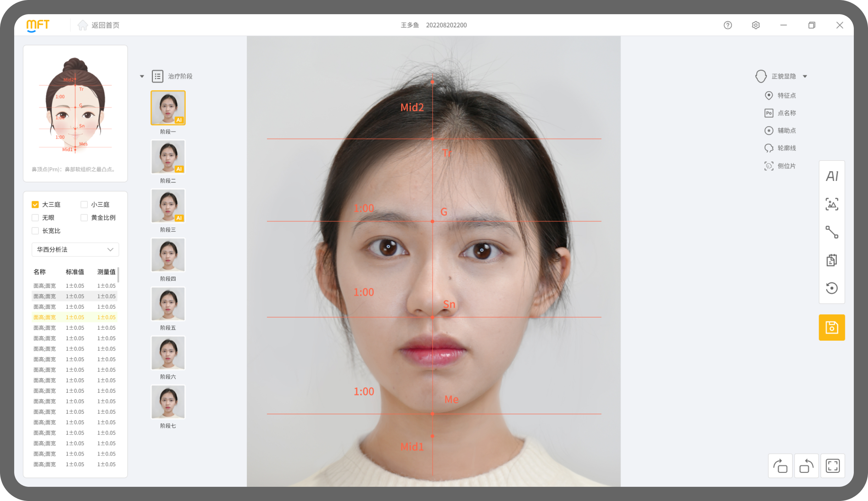868x501 pixels.
Task: Enable the 小三庭 checkbox
Action: coord(84,205)
